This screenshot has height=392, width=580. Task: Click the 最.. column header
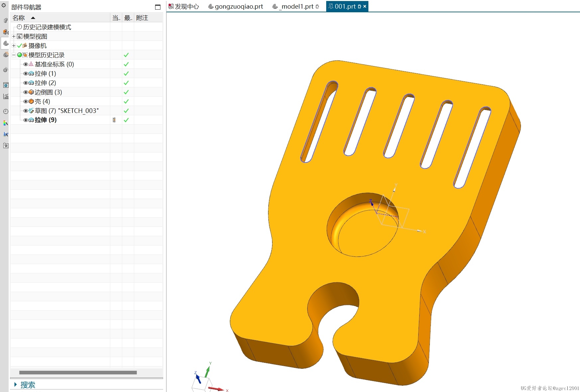tap(128, 18)
